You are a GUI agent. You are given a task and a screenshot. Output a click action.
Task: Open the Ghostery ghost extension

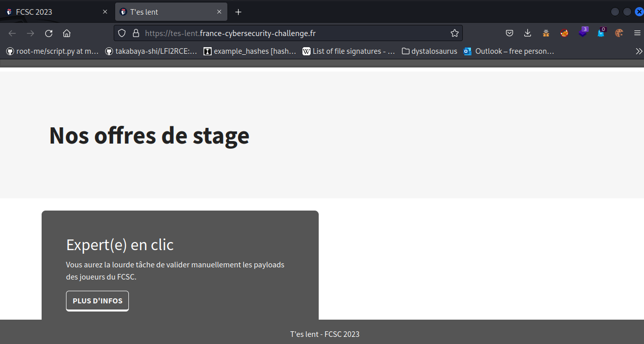coord(601,33)
